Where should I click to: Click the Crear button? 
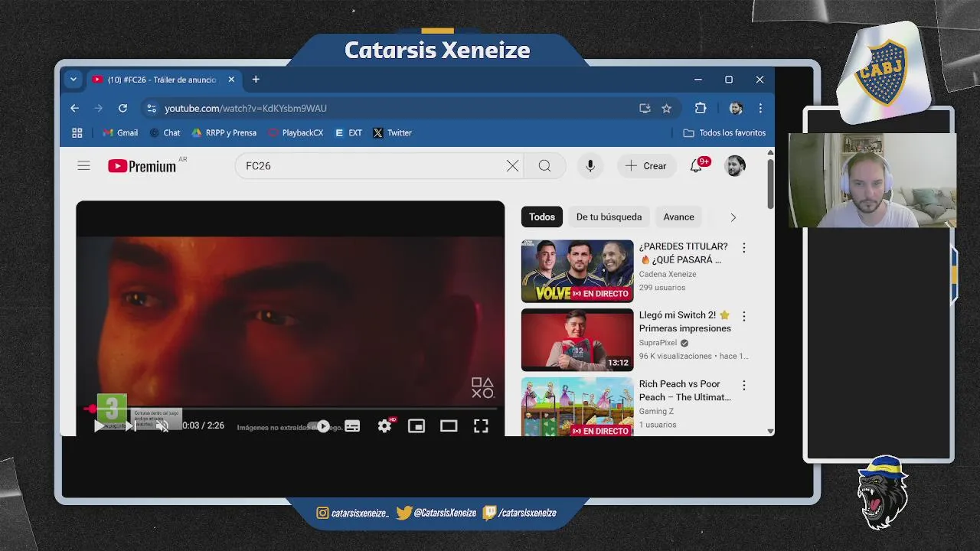tap(646, 166)
